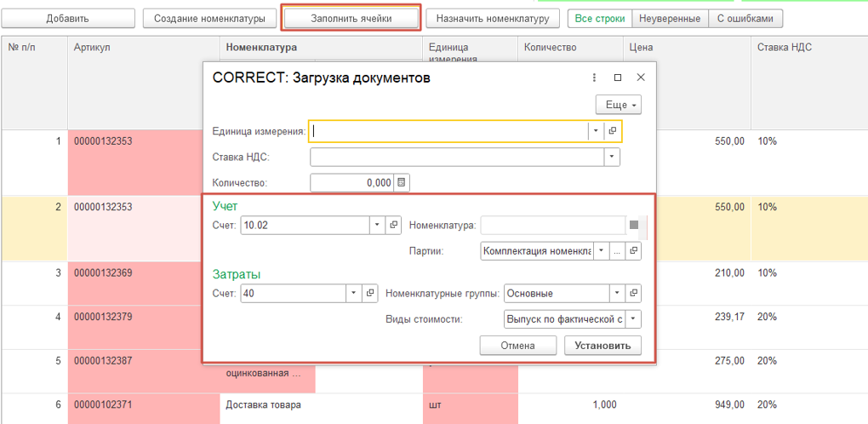Click Назначить номенклатуру button
The width and height of the screenshot is (868, 424).
(x=493, y=18)
